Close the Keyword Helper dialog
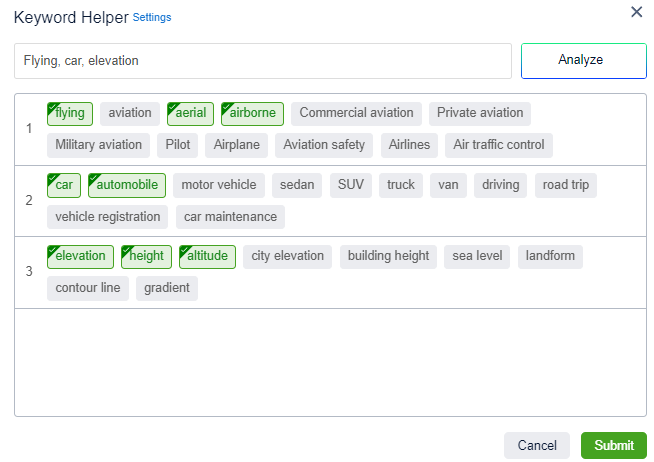The width and height of the screenshot is (654, 462). pos(636,12)
